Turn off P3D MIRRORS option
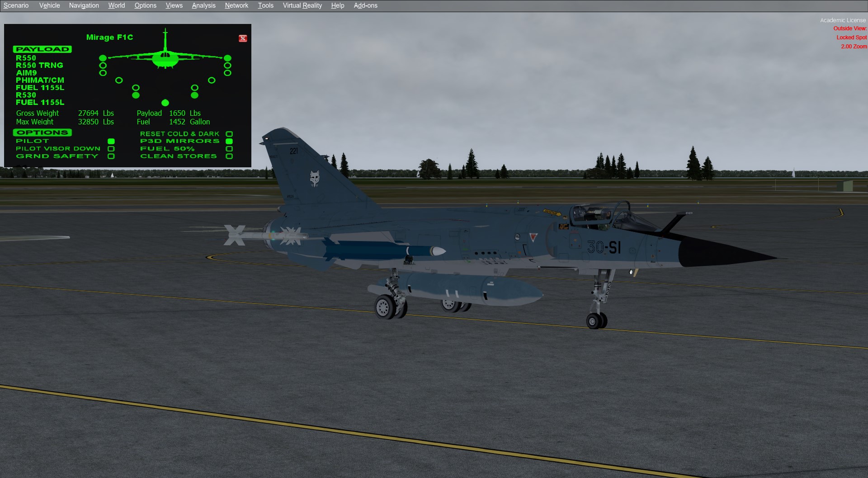 (x=229, y=141)
